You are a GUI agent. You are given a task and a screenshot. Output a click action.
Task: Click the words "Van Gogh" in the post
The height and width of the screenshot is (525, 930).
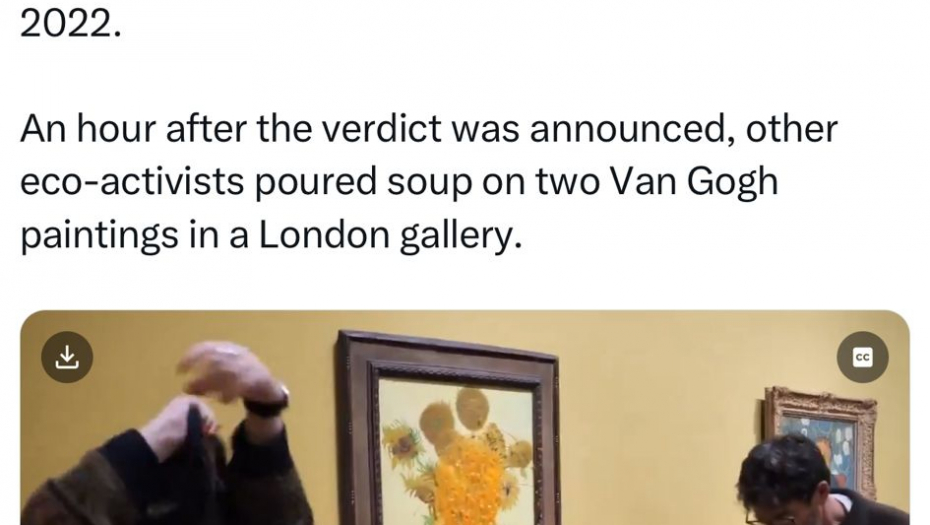click(x=694, y=182)
